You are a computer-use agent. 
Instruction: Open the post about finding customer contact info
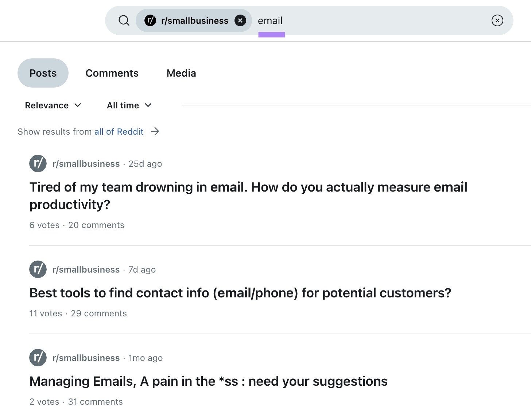(x=240, y=293)
